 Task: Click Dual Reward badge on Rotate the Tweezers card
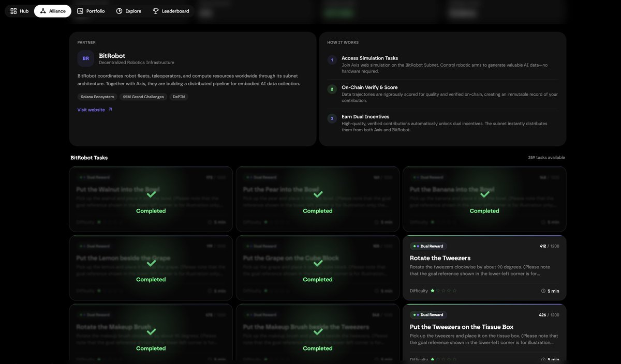(x=428, y=246)
